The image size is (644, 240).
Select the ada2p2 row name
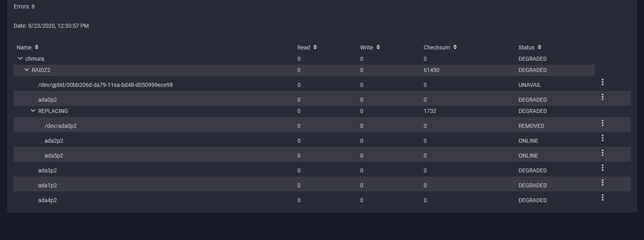[x=54, y=141]
